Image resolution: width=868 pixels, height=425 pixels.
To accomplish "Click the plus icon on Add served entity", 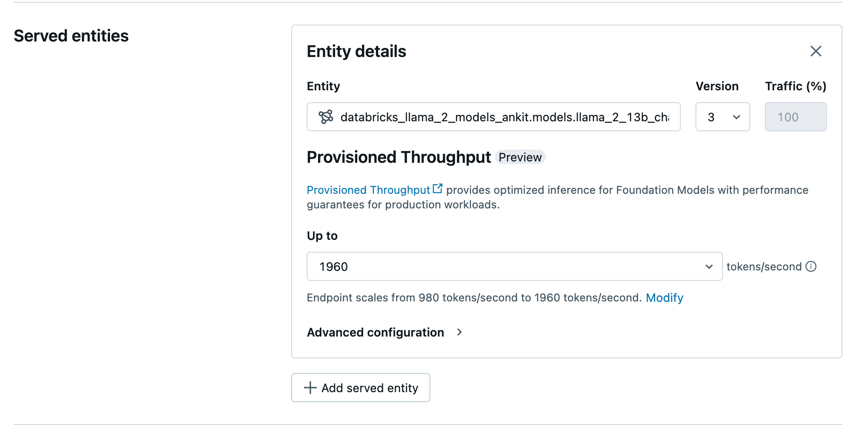I will pyautogui.click(x=310, y=387).
